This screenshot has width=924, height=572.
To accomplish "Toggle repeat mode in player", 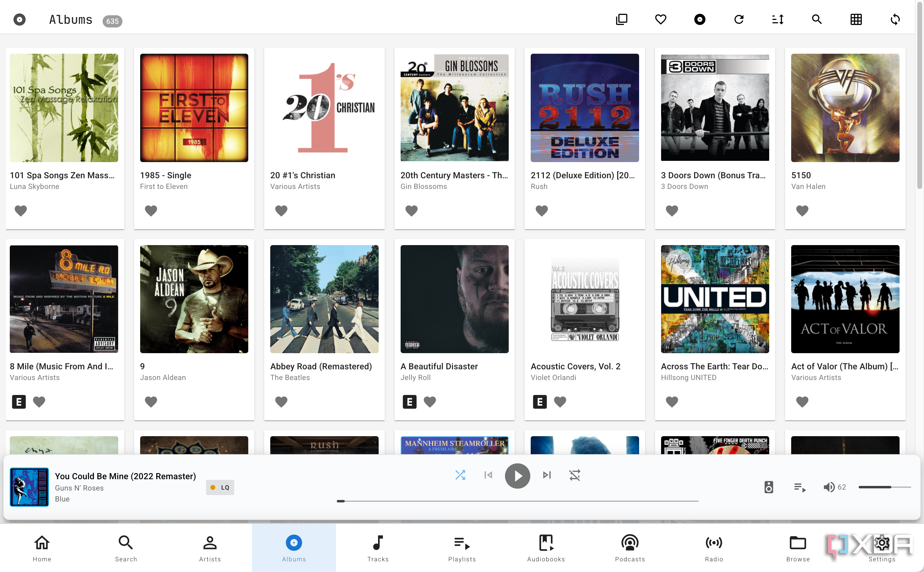I will tap(575, 475).
